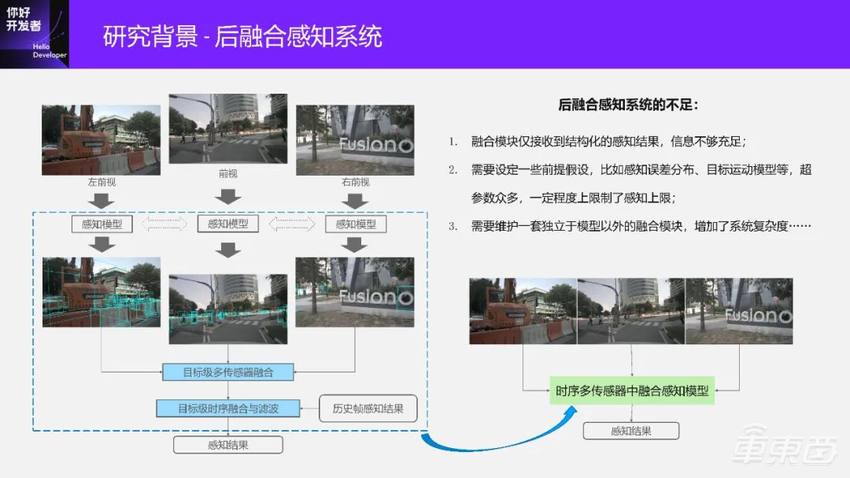The height and width of the screenshot is (478, 850).
Task: Click the heading 后融合感知系统的不足
Action: point(628,105)
